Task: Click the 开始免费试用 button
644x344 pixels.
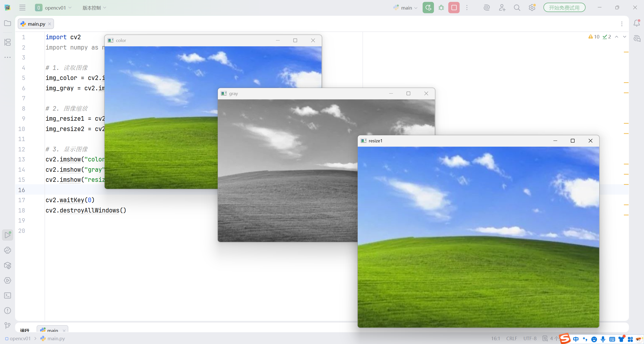Action: (x=564, y=8)
